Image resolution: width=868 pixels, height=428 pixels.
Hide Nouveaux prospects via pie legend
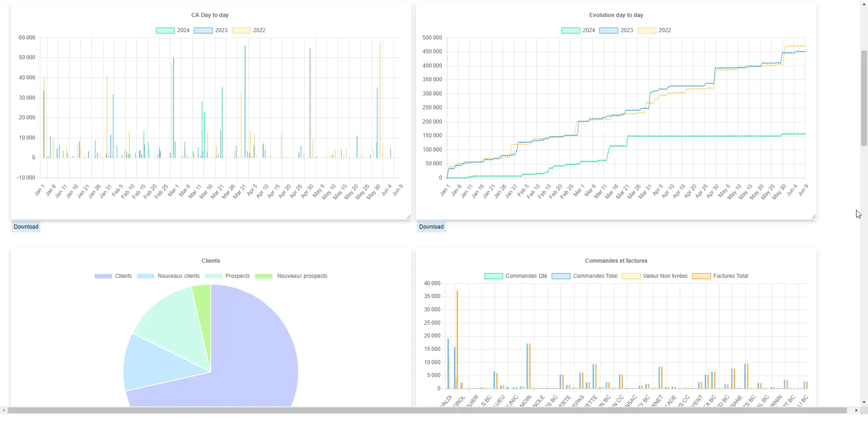(x=291, y=276)
